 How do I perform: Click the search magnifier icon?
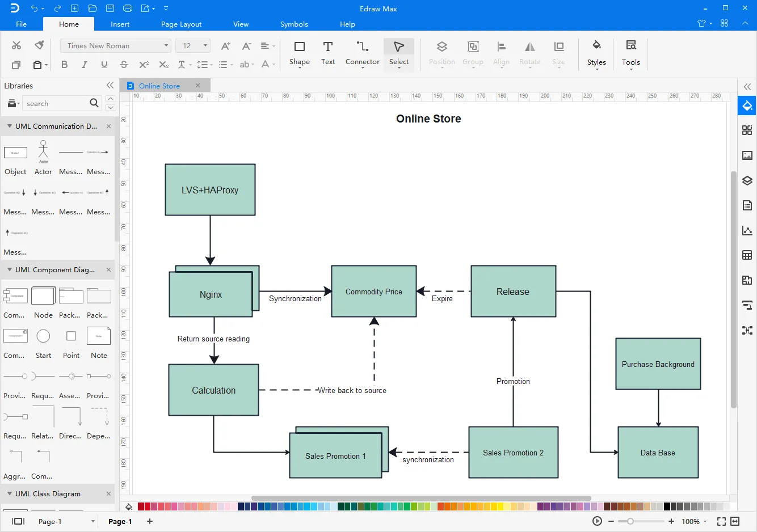coord(94,103)
